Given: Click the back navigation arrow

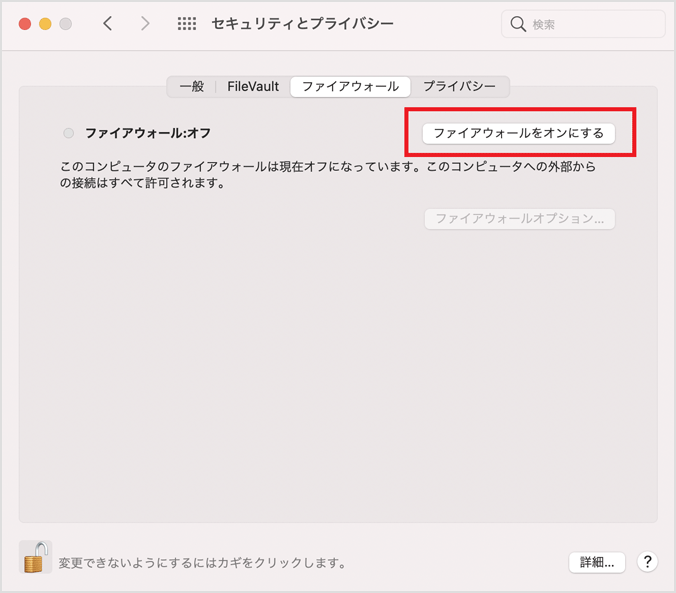Looking at the screenshot, I should (x=108, y=23).
